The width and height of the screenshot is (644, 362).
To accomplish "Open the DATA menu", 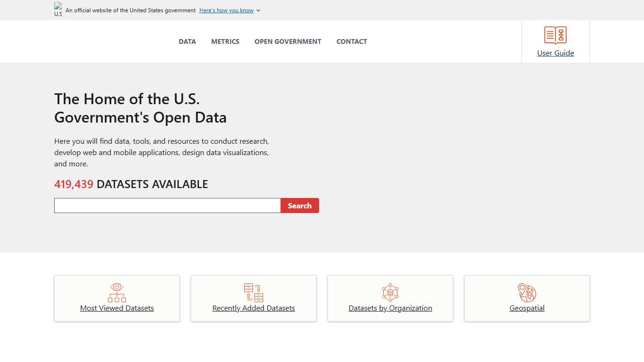I will tap(187, 41).
